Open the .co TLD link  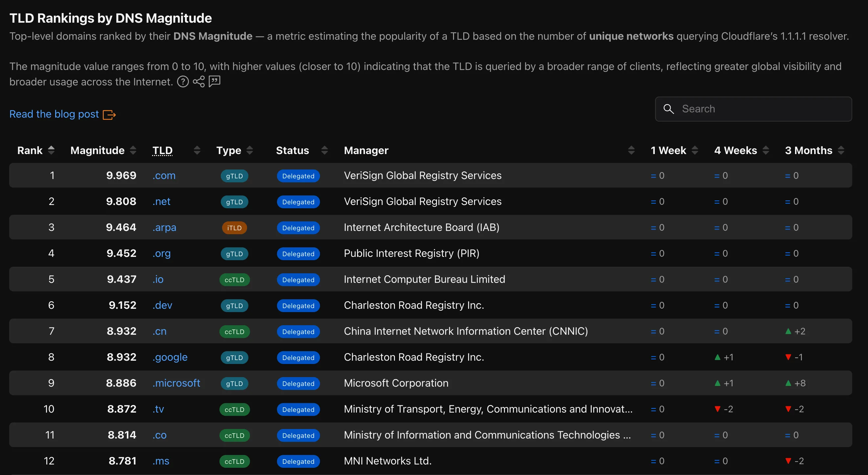[x=159, y=435]
